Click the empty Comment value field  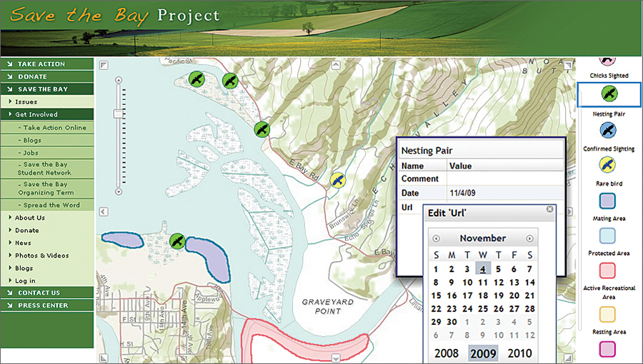(x=505, y=179)
